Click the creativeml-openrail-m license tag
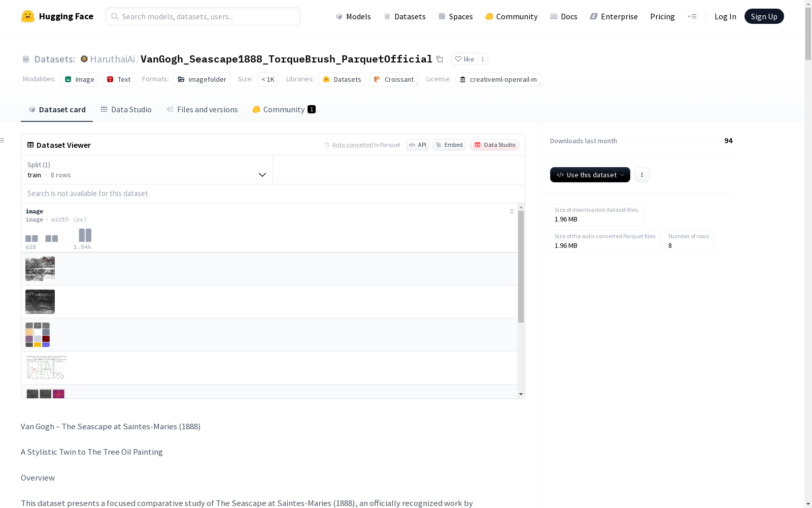 (x=499, y=79)
